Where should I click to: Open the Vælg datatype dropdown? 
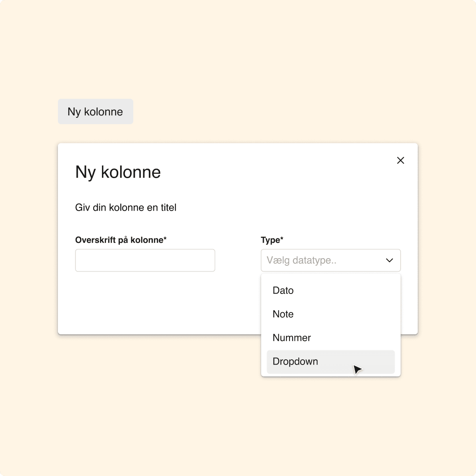point(330,260)
